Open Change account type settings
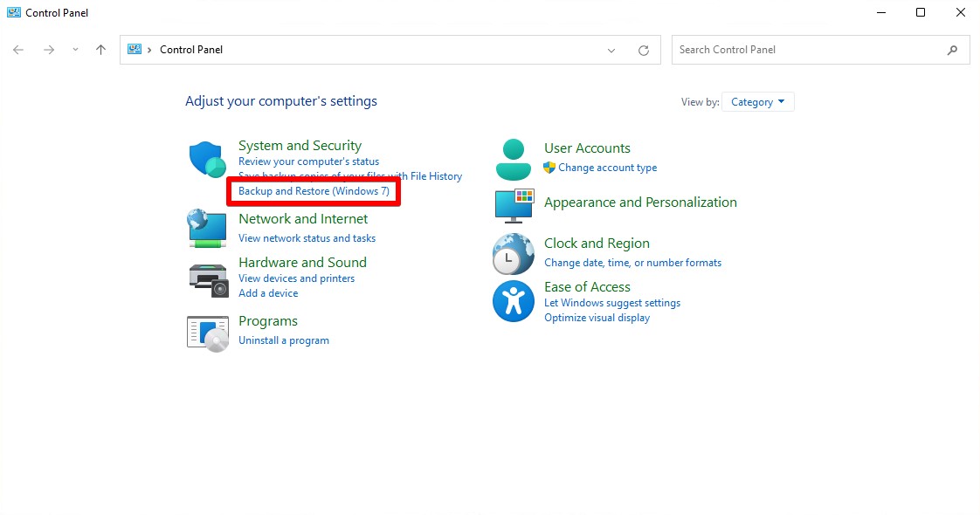 pos(609,167)
